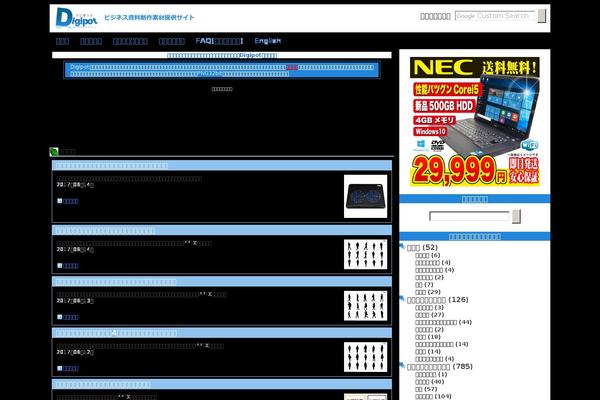Click the read-more icon in the 2017-08-12 post
This screenshot has height=400, width=600.
(x=59, y=368)
